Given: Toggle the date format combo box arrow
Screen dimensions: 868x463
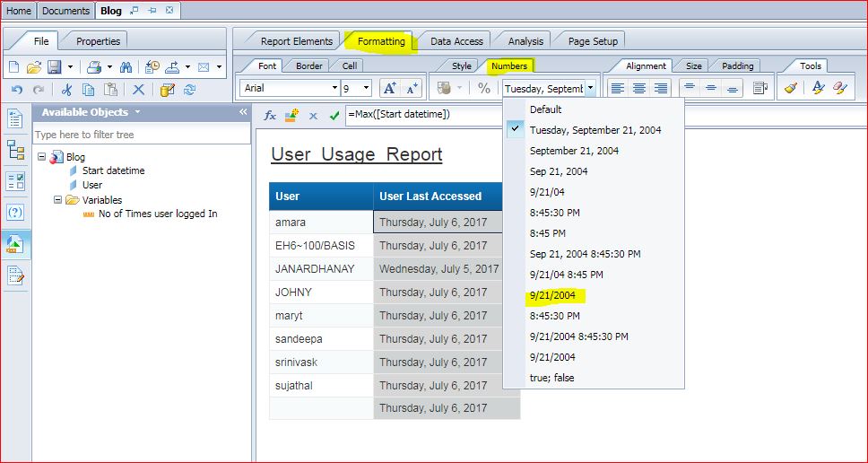Looking at the screenshot, I should tap(591, 88).
